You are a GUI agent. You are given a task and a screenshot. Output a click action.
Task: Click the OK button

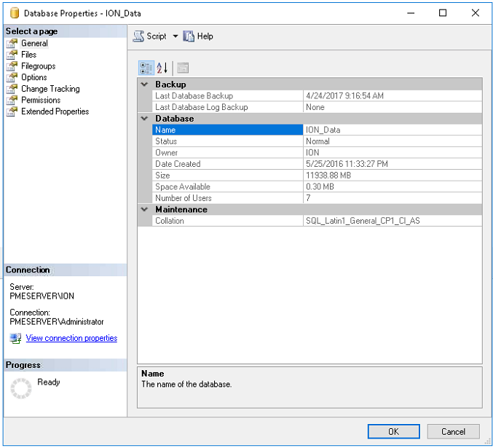[x=394, y=431]
